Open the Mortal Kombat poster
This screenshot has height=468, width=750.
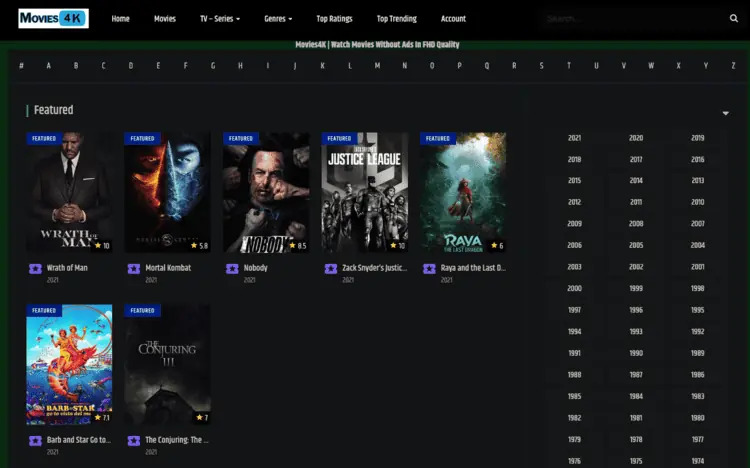167,192
